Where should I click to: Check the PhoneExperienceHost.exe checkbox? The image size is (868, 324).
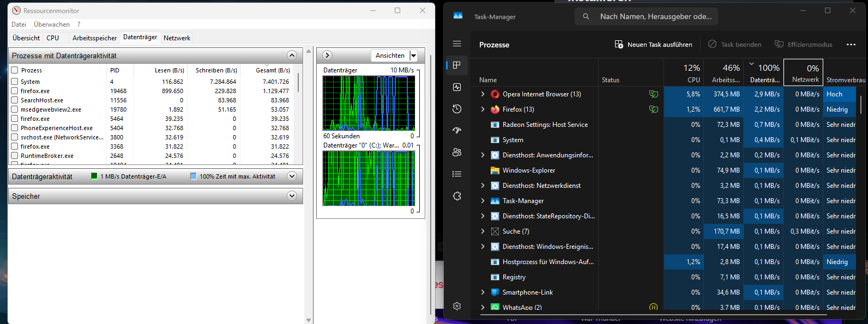[x=15, y=128]
